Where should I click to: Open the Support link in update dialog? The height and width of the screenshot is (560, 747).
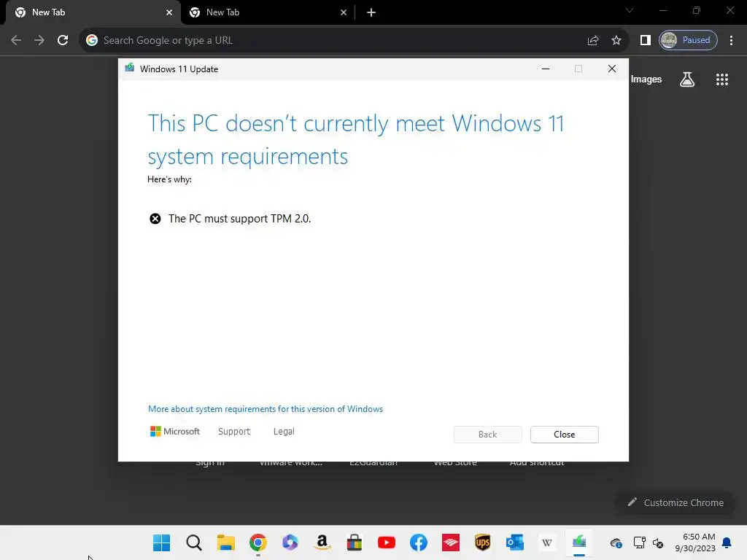click(234, 432)
